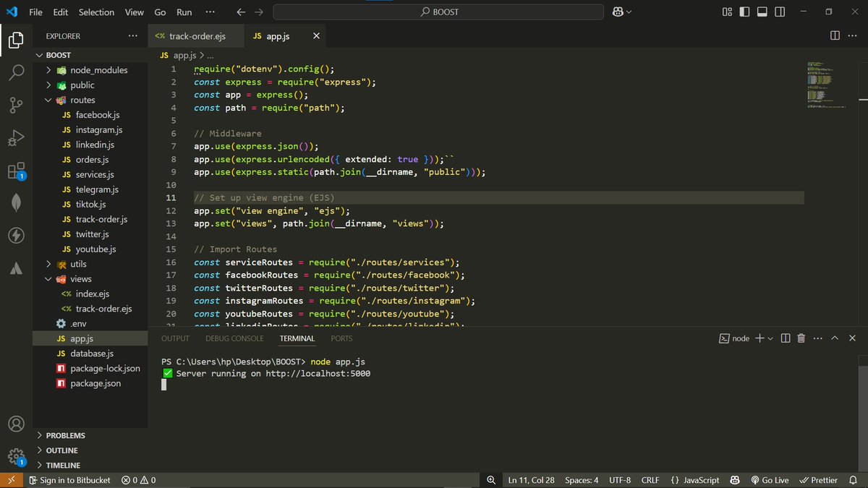The height and width of the screenshot is (488, 868).
Task: Switch to the OUTPUT panel tab
Action: pos(175,338)
